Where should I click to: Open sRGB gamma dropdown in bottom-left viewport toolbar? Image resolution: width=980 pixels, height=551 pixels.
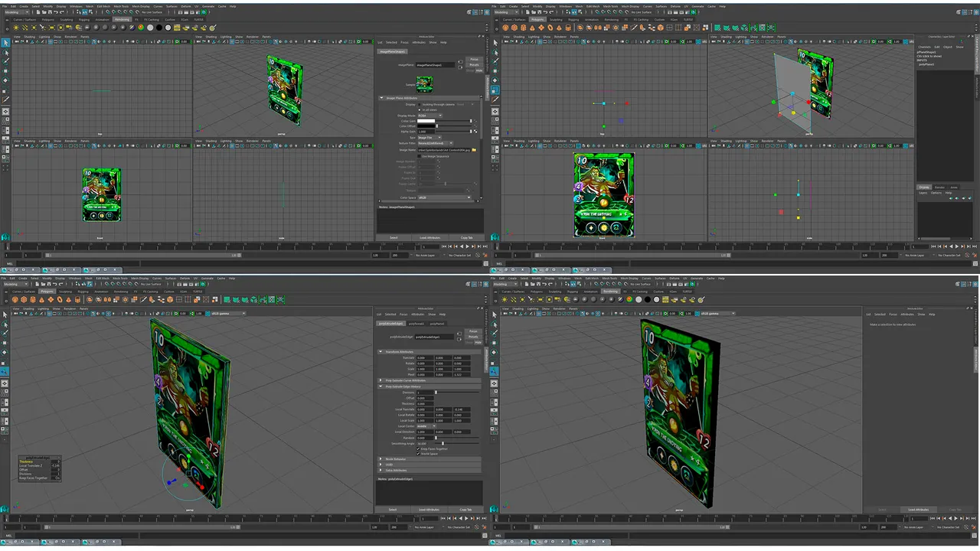point(227,313)
